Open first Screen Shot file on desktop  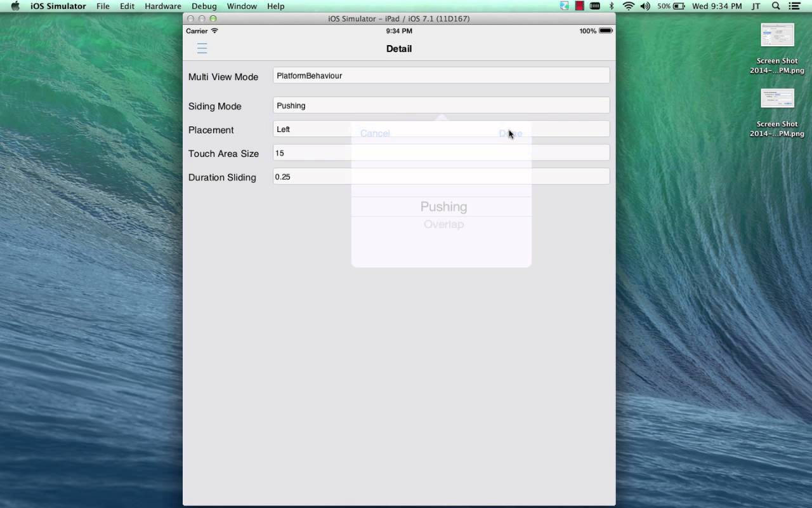point(777,49)
